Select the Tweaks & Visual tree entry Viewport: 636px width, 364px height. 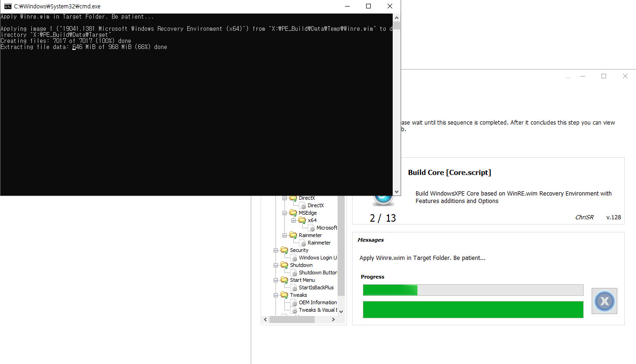[318, 310]
